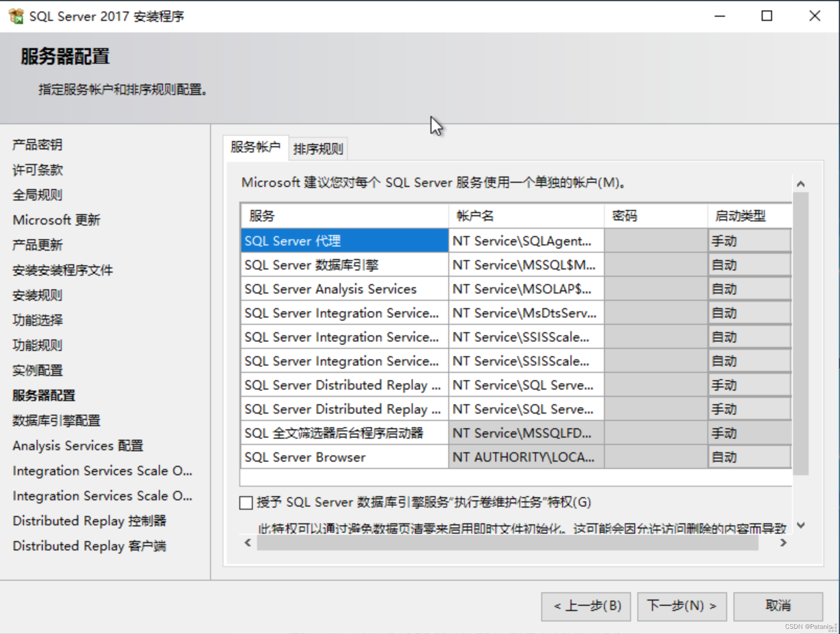Click account name NT Service\MSSQLFD...
This screenshot has height=634, width=840.
tap(526, 433)
